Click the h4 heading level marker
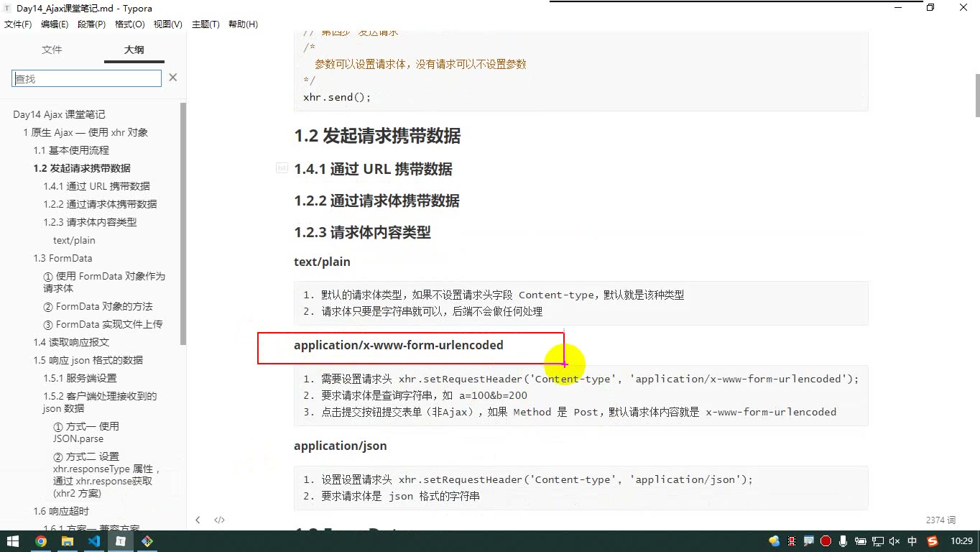 [282, 167]
